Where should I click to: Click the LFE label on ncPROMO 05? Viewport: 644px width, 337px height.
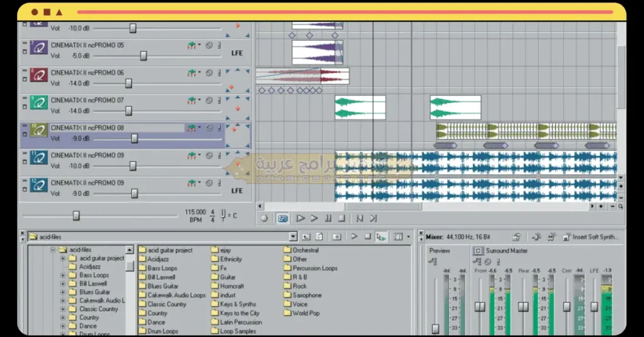237,53
